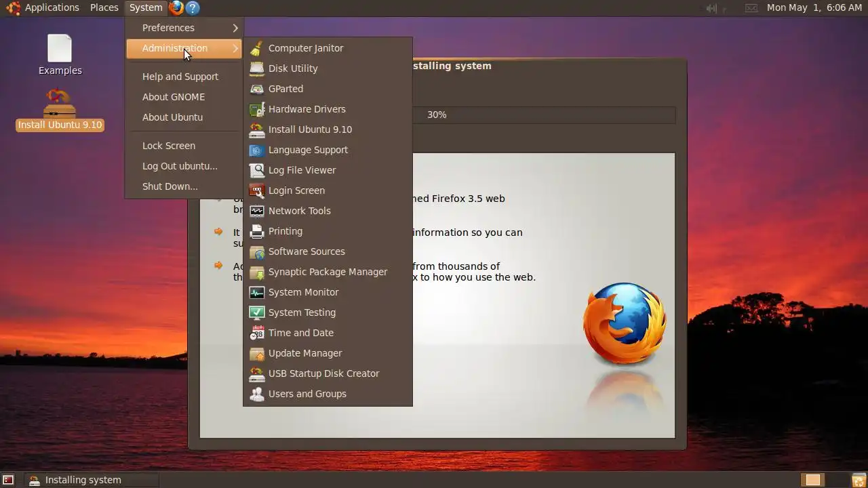Choose Install Ubuntu 9.10 in Administration menu
Screen dimensions: 868x488
pos(328,129)
